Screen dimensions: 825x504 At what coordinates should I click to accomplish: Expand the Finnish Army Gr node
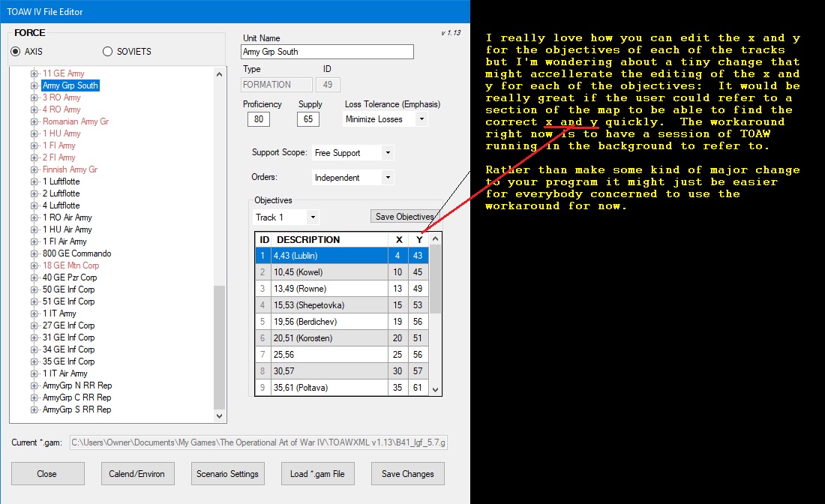point(34,170)
